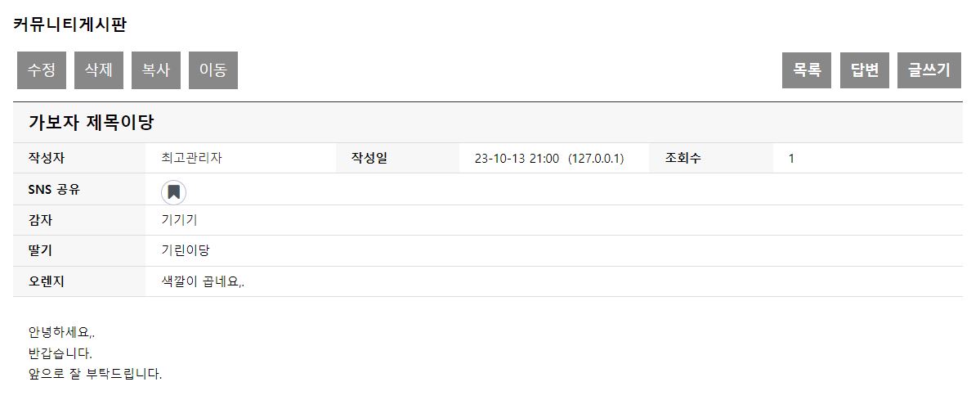This screenshot has height=400, width=980.
Task: Click the post date 23-10-13 21:00
Action: coord(517,159)
